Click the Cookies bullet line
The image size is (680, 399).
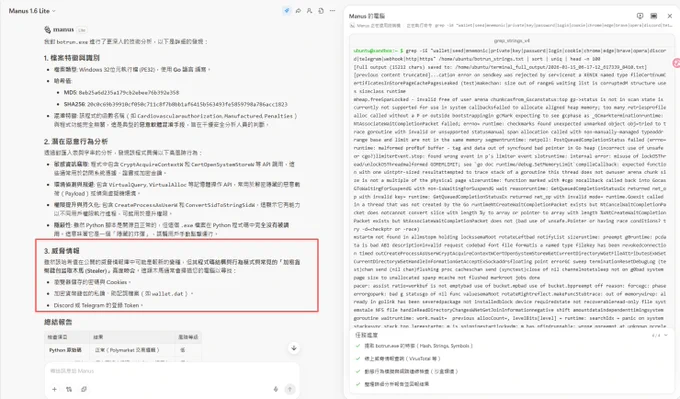[92, 282]
